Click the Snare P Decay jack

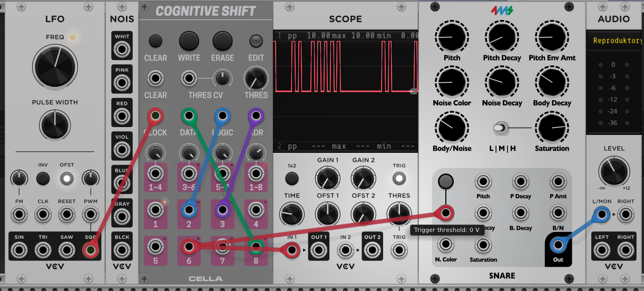521,182
